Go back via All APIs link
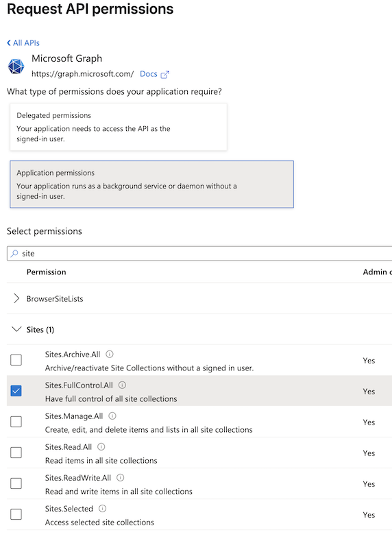The height and width of the screenshot is (539, 392). tap(23, 43)
